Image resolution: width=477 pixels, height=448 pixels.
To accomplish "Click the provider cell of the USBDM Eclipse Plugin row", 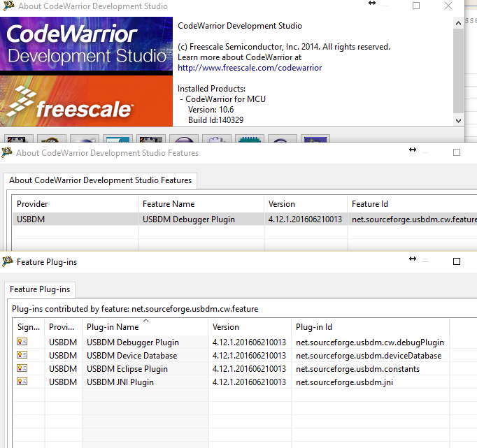I will point(63,369).
